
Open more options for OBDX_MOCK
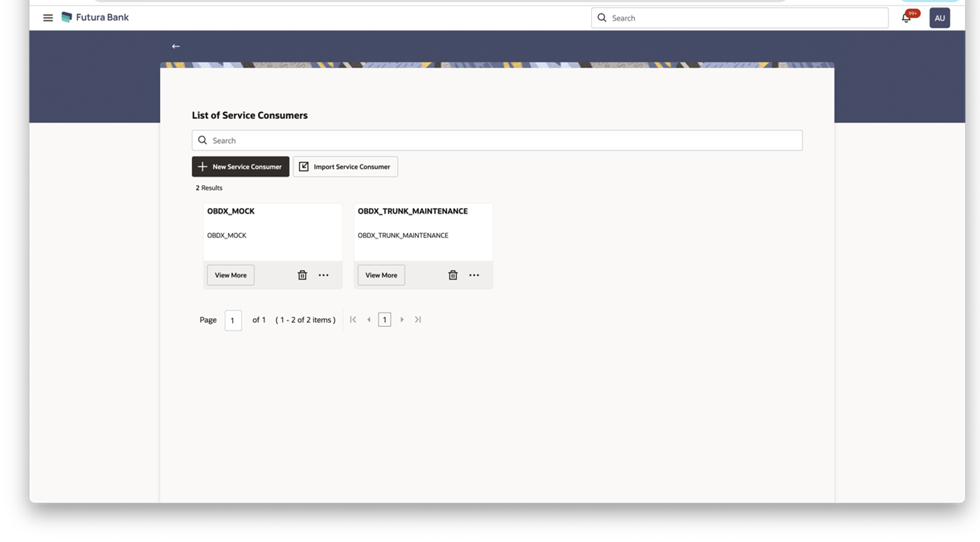(x=323, y=275)
